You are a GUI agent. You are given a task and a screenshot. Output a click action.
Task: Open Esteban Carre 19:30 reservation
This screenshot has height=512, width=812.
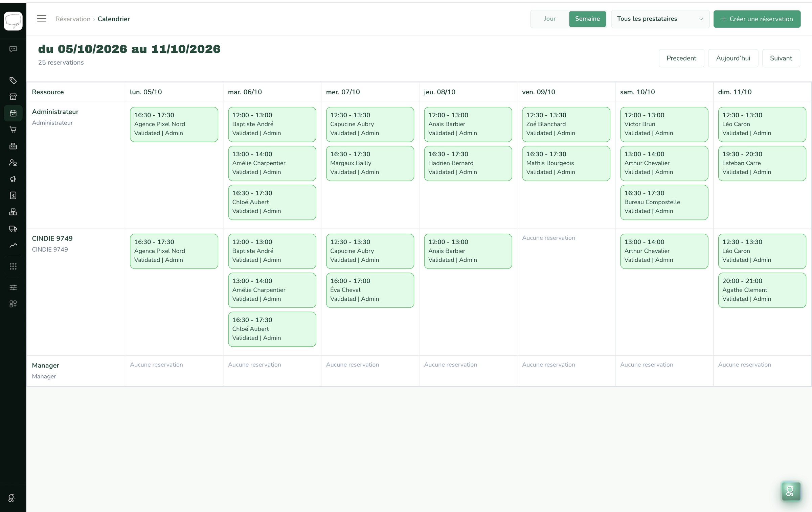762,163
